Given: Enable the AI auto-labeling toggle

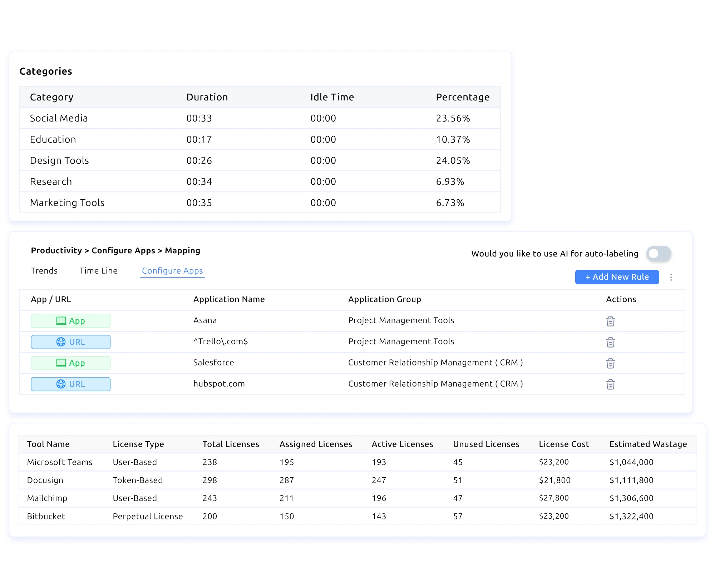Looking at the screenshot, I should click(659, 254).
